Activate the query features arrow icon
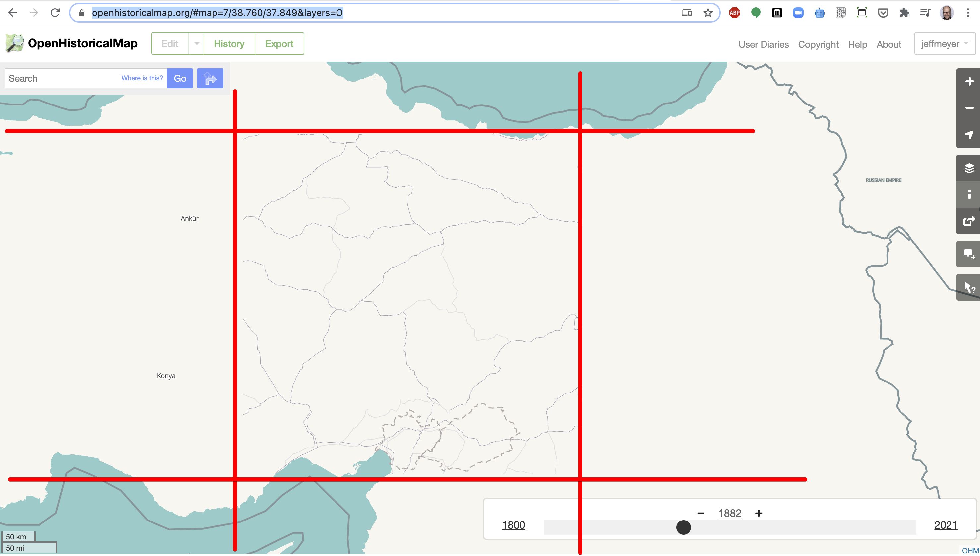Viewport: 980px width, 556px height. (x=970, y=286)
